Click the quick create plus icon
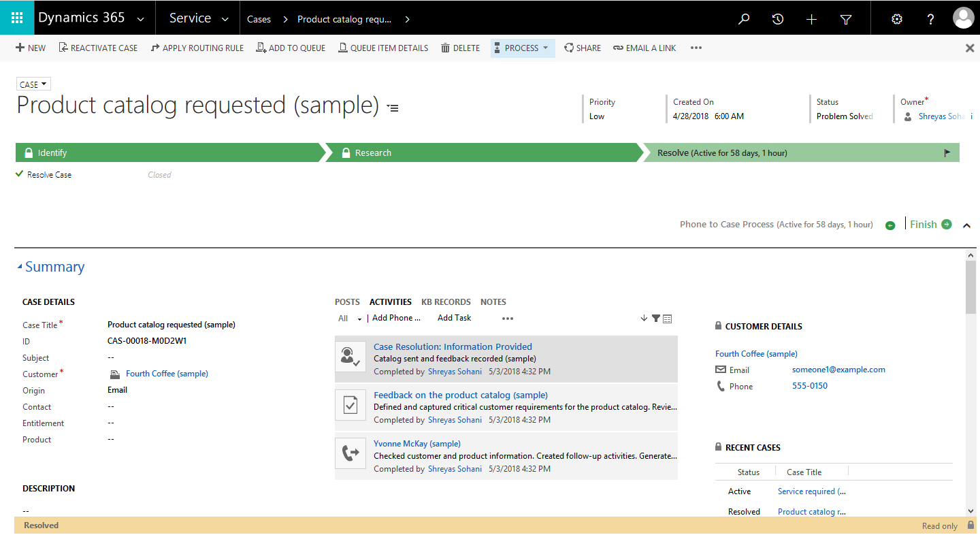980x535 pixels. click(x=811, y=19)
